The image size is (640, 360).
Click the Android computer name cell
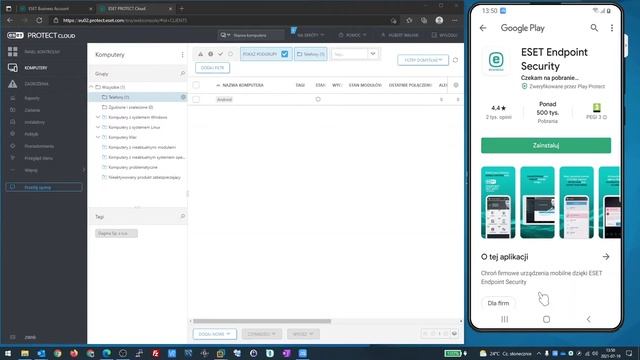click(224, 99)
